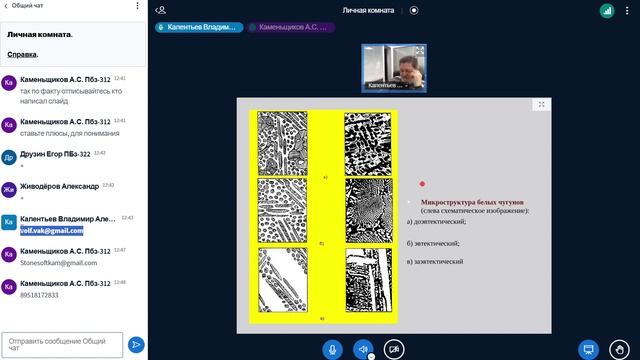This screenshot has width=640, height=360.
Task: Click Личная комната heading in chat panel
Action: [x=40, y=35]
